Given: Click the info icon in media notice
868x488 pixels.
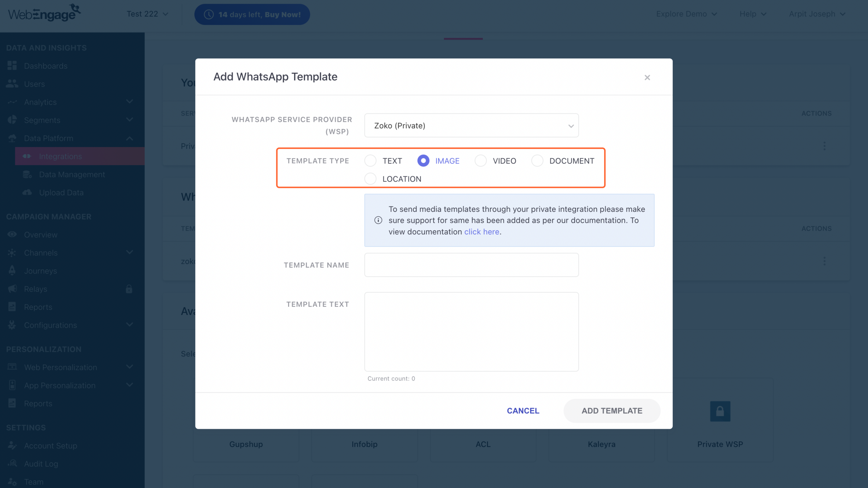Looking at the screenshot, I should 378,220.
